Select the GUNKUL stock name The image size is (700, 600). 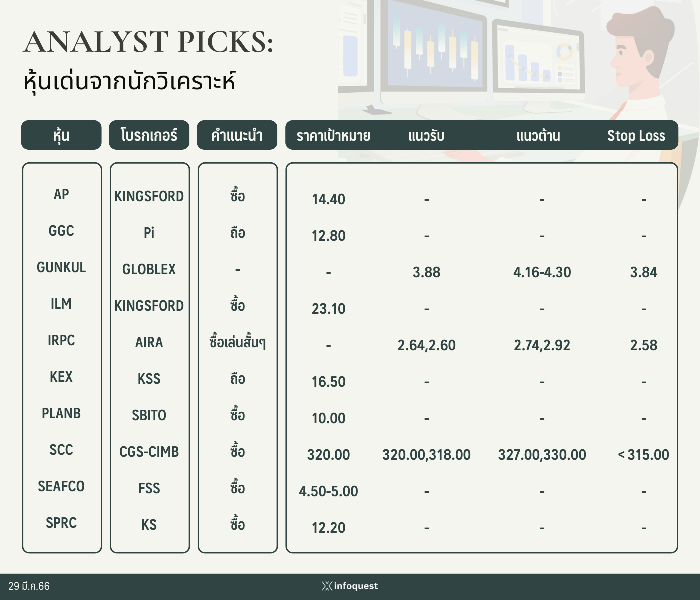point(61,268)
